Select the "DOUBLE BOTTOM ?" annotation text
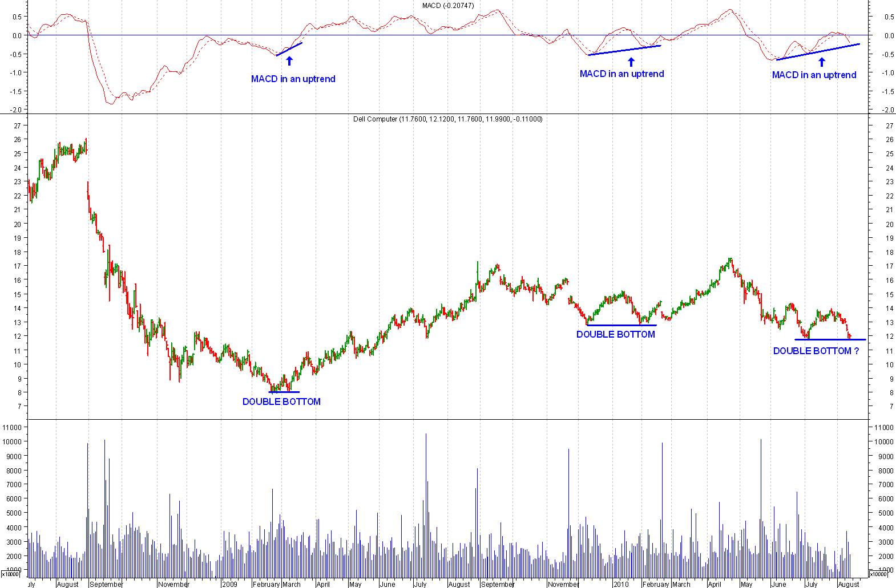896x588 pixels. 816,351
